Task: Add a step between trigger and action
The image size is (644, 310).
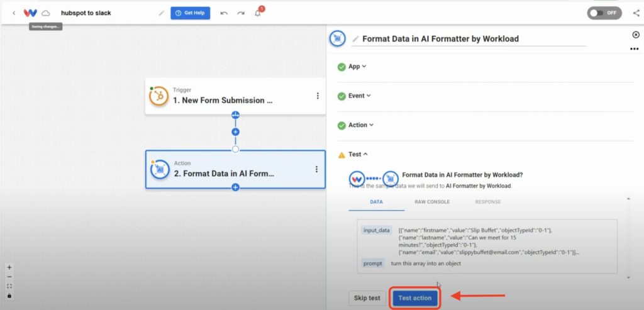Action: pyautogui.click(x=235, y=132)
